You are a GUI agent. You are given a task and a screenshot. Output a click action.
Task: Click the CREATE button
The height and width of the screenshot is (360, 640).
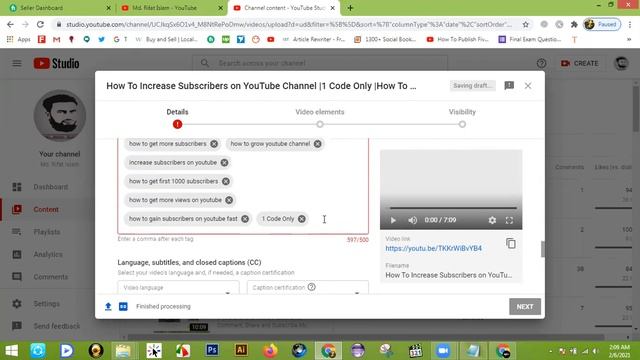(x=580, y=63)
